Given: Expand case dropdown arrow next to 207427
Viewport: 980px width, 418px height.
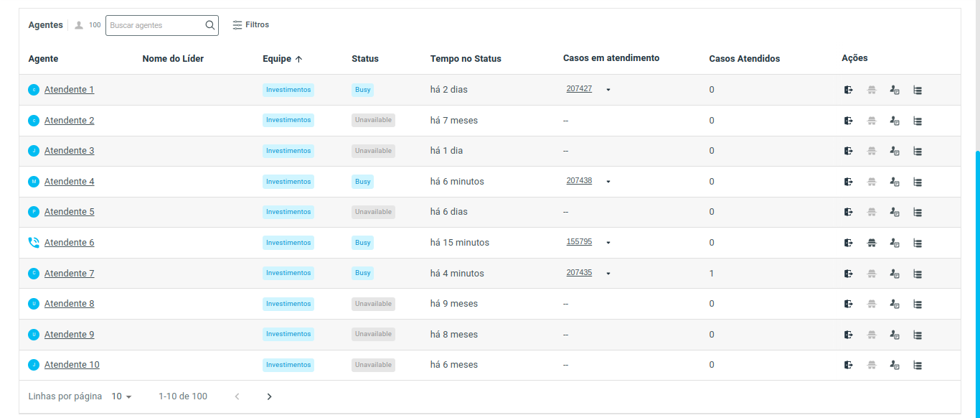Looking at the screenshot, I should (608, 90).
